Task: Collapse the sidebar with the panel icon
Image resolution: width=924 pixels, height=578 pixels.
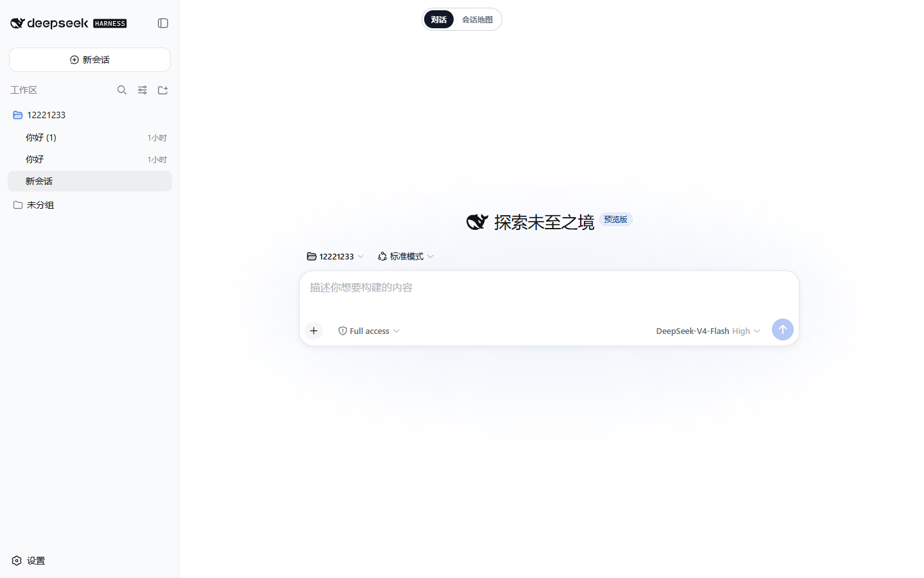Action: point(163,23)
